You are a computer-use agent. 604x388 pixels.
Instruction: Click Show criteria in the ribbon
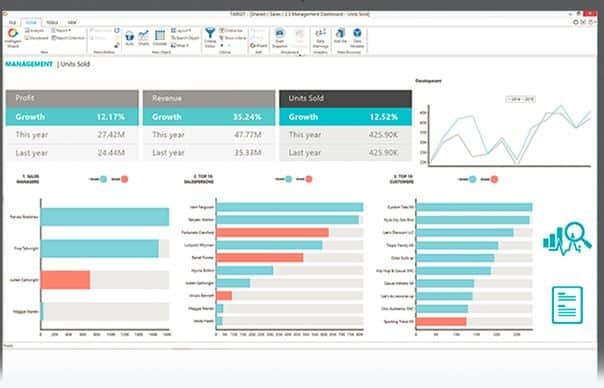click(233, 38)
